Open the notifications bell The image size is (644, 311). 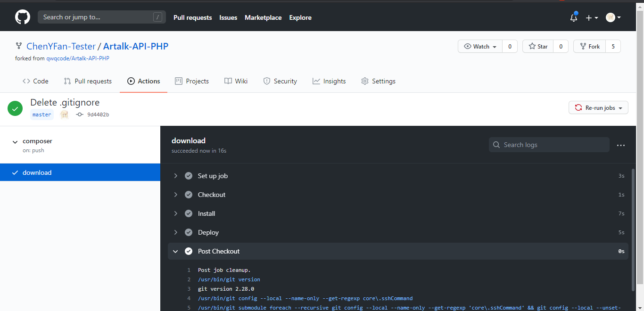(x=574, y=17)
